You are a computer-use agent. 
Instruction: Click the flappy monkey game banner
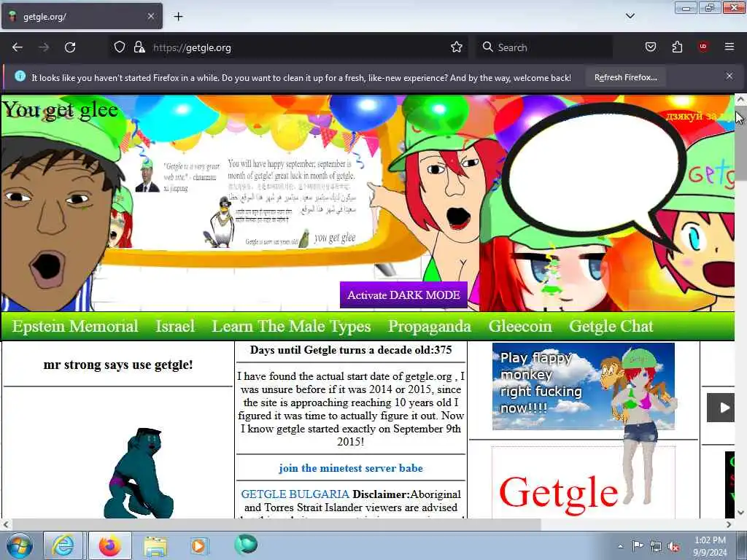tap(583, 386)
